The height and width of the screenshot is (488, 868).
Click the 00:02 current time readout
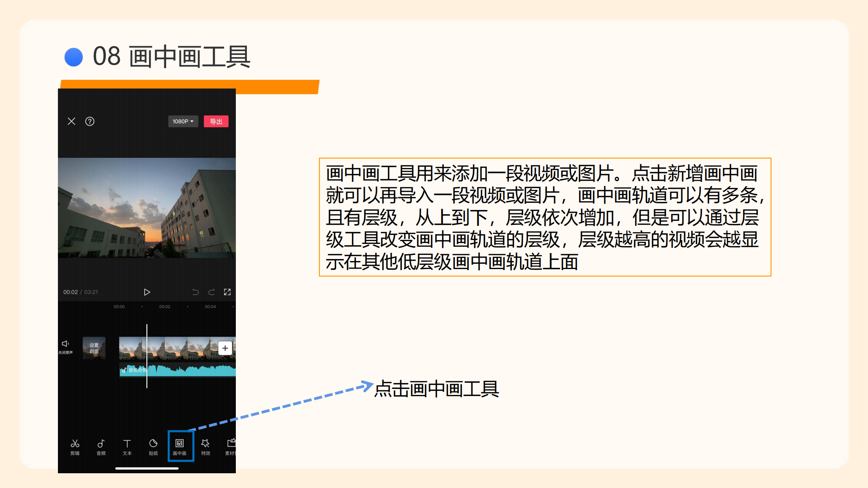point(70,292)
